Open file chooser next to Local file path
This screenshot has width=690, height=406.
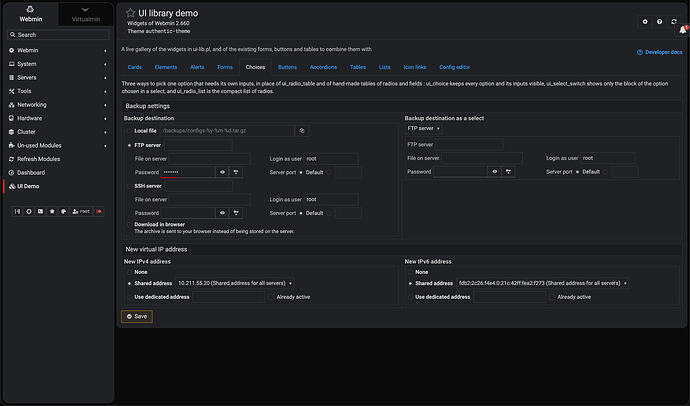click(x=302, y=131)
